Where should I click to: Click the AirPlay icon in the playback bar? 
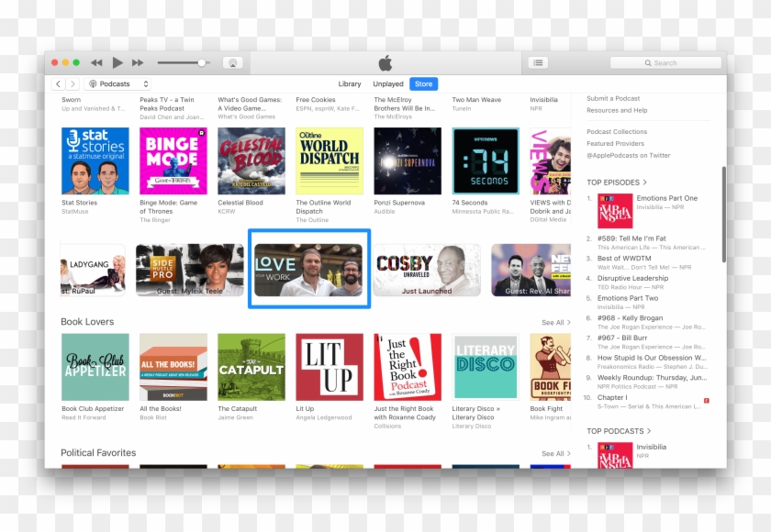point(233,62)
